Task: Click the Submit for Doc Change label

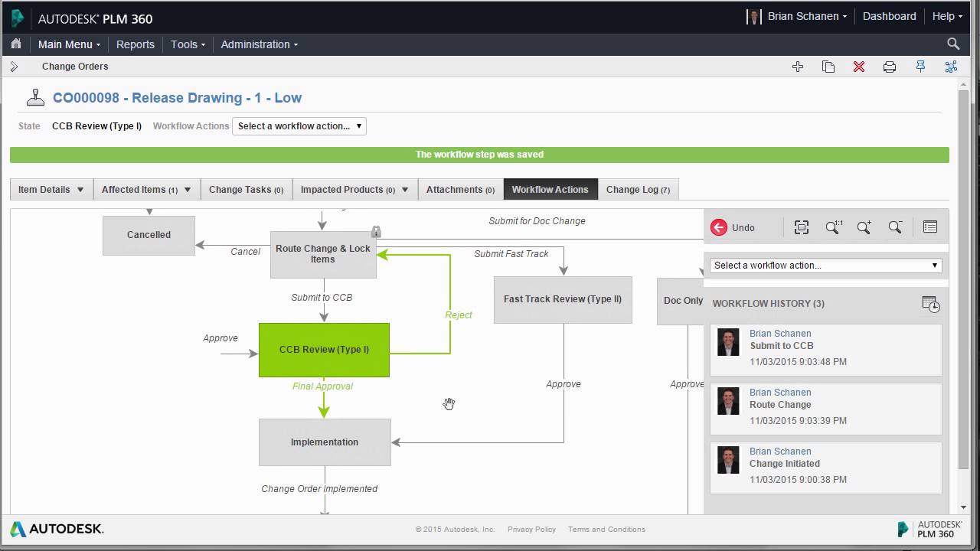Action: 537,221
